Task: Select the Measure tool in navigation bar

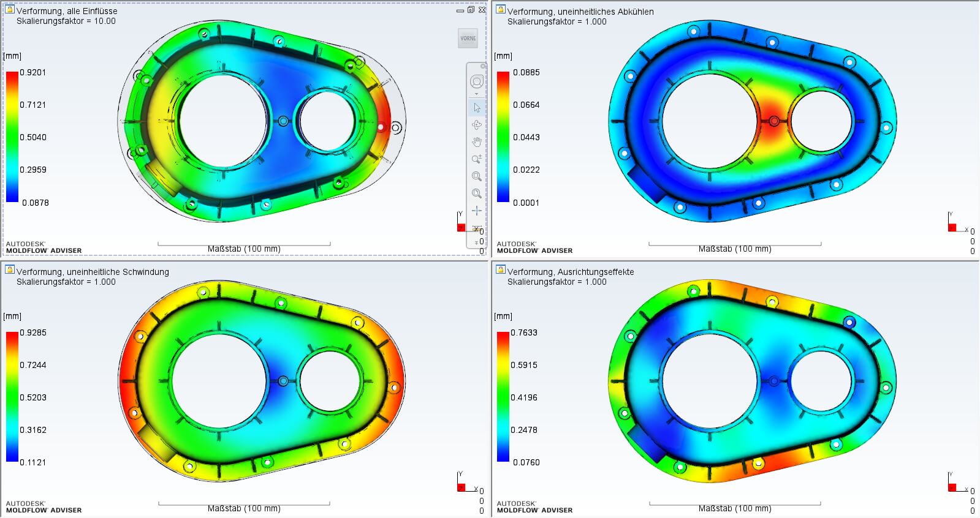Action: 476,228
